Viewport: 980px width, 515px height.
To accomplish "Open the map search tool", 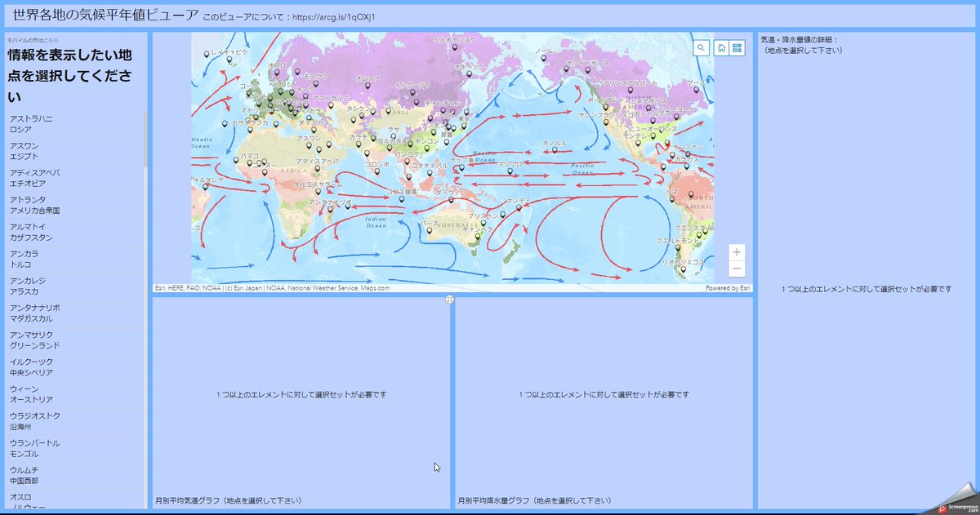I will 702,48.
